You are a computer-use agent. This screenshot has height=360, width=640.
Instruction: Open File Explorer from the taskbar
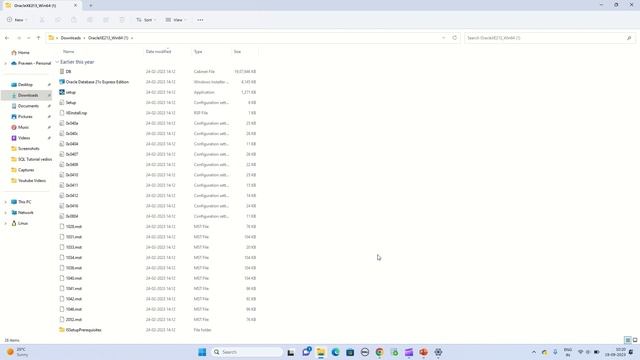321,352
